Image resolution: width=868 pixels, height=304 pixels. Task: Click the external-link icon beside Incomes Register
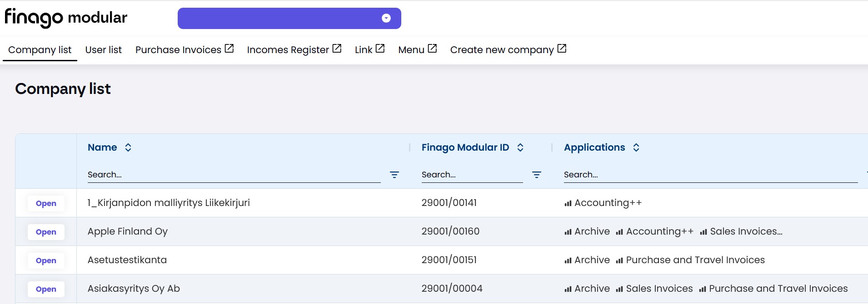[x=337, y=49]
